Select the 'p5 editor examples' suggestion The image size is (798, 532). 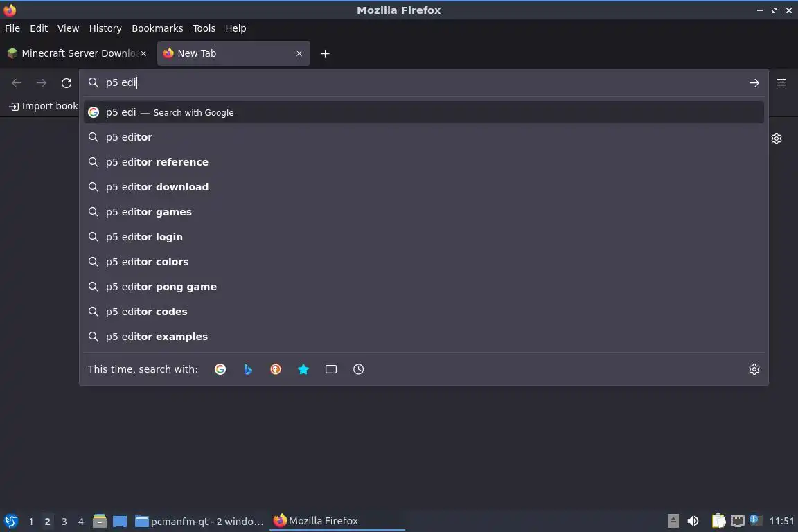[423, 337]
